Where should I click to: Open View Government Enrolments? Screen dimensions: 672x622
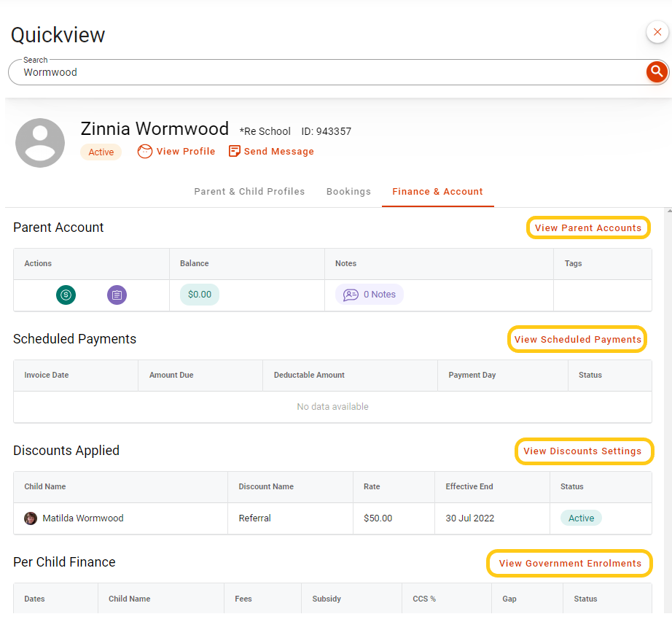pos(570,563)
